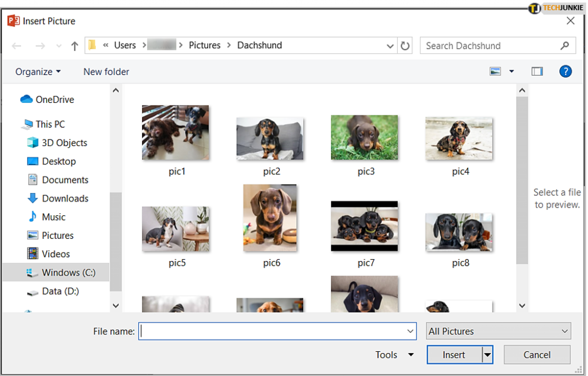The height and width of the screenshot is (376, 588).
Task: Create a New folder
Action: tap(106, 71)
